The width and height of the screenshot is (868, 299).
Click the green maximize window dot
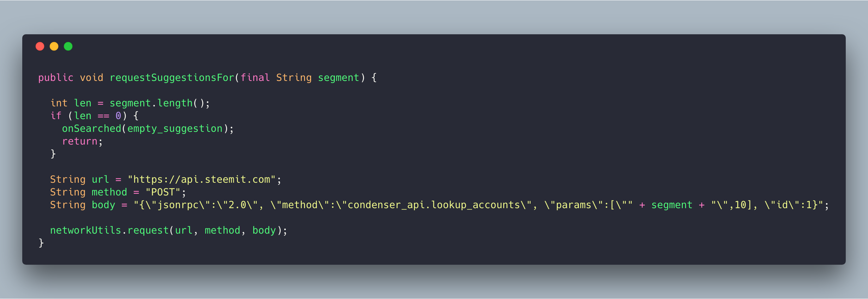(68, 46)
